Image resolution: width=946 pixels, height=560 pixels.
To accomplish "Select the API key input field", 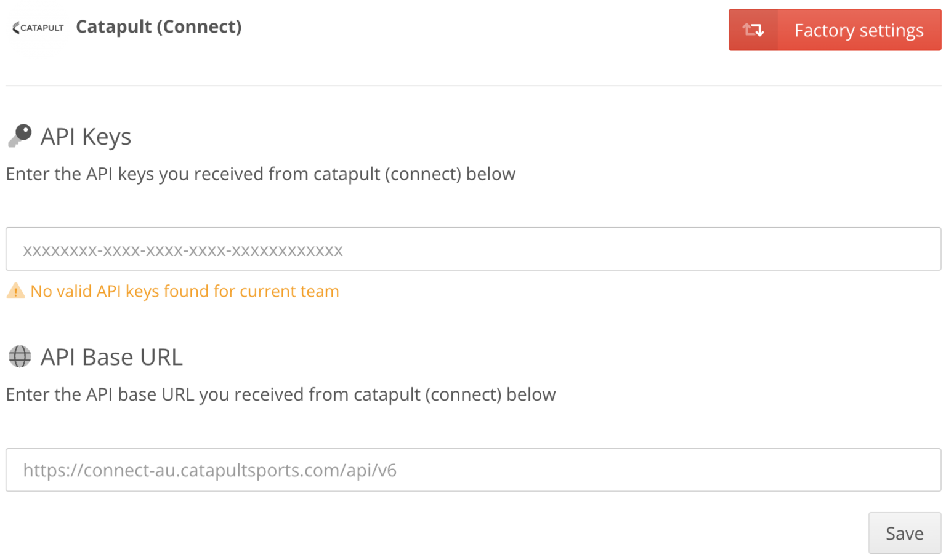I will coord(473,249).
